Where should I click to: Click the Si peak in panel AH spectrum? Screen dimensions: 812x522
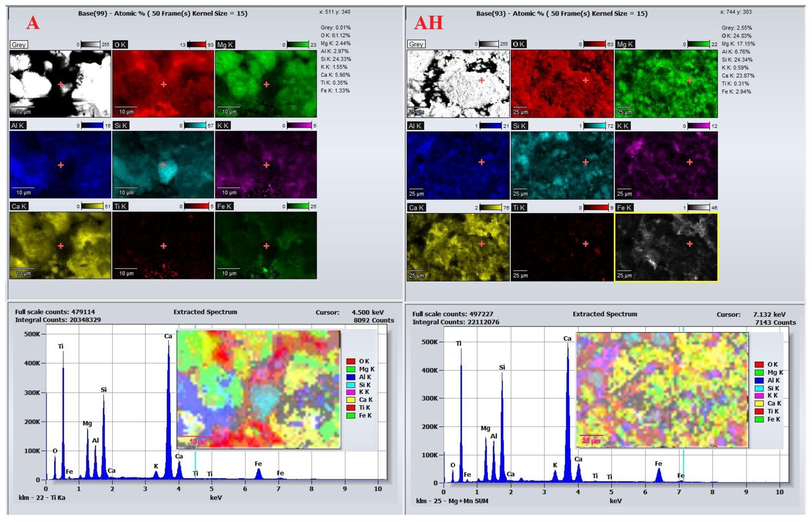502,427
